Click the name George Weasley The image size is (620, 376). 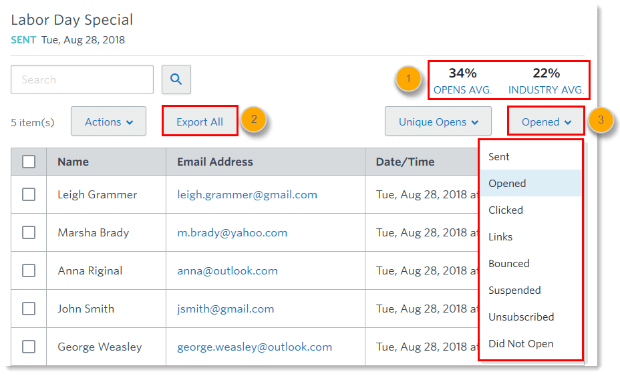tap(100, 347)
